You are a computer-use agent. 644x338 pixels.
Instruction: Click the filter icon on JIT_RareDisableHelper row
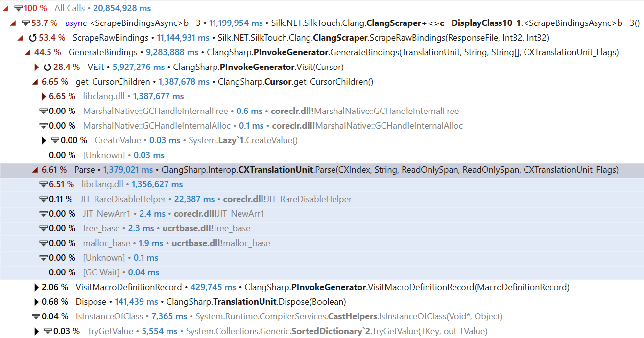pos(43,199)
